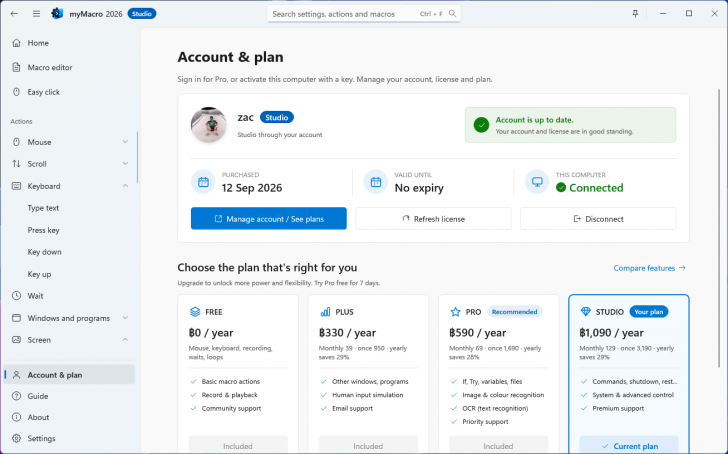
Task: Select Key down action
Action: click(44, 252)
